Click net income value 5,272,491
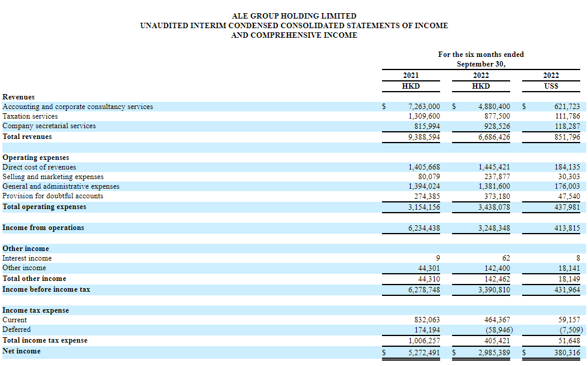Screen dimensions: 588x366 click(x=424, y=353)
